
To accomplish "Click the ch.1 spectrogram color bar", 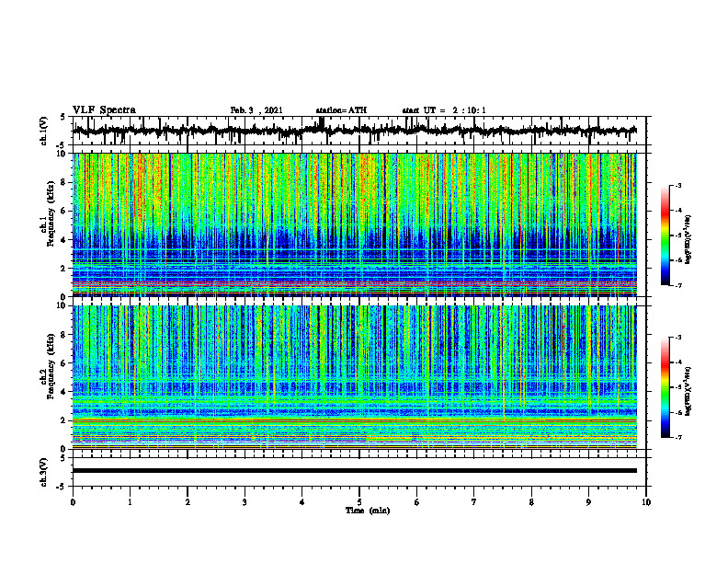I will (x=665, y=236).
